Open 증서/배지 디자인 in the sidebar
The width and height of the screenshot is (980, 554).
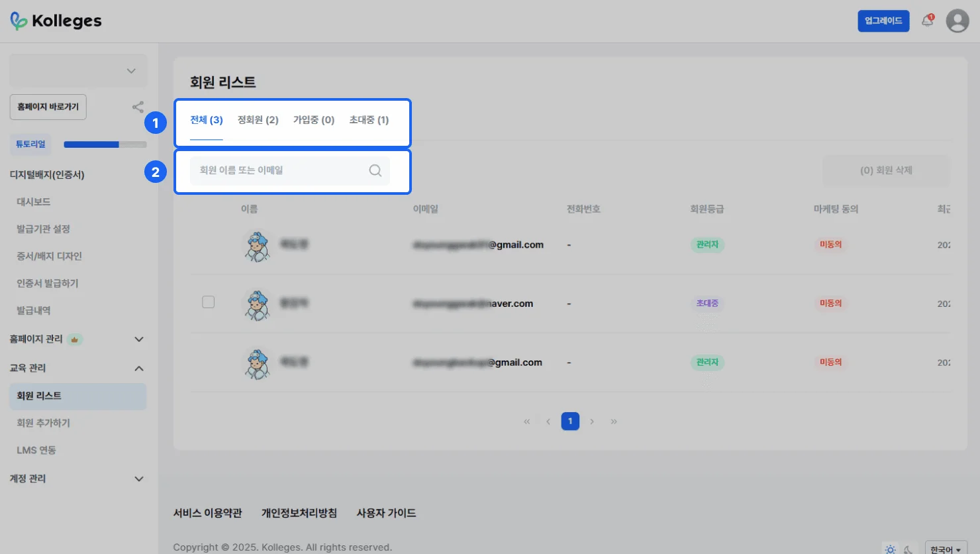coord(49,256)
